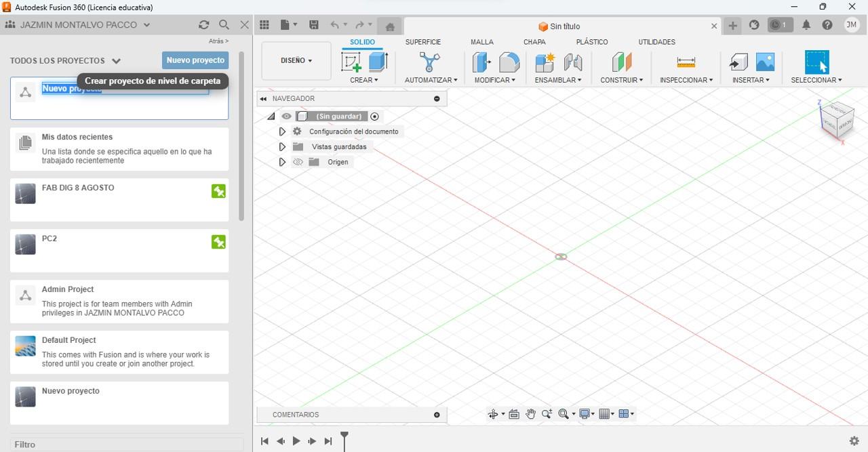Click the timeline playhead marker
This screenshot has width=868, height=452.
point(344,440)
